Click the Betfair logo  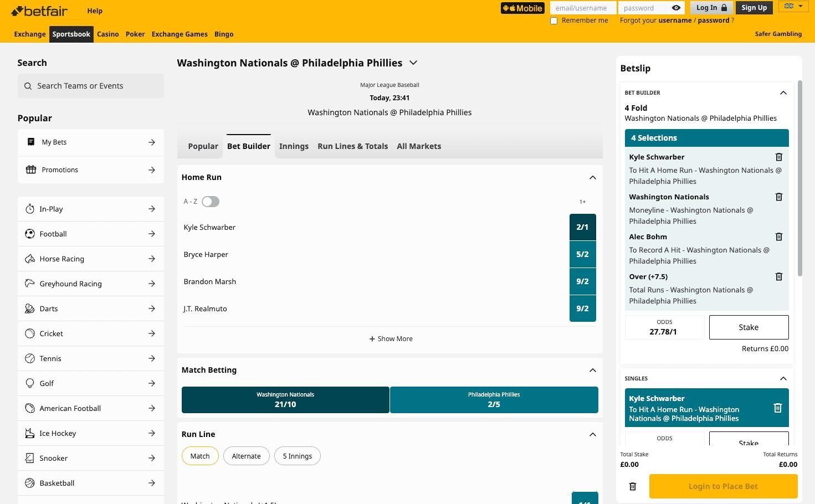point(40,11)
